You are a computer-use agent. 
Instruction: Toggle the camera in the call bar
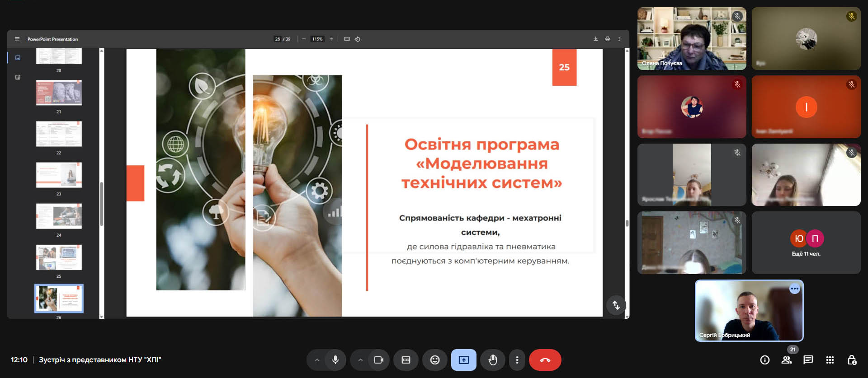[x=379, y=360]
